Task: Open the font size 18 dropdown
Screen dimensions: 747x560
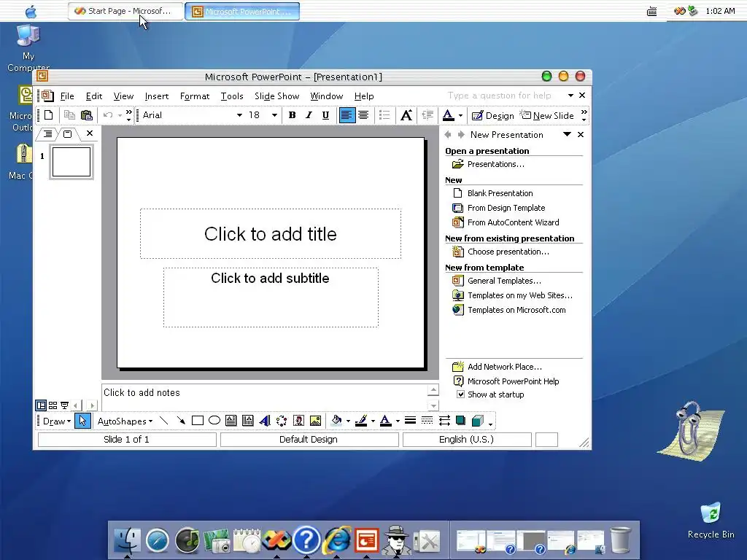Action: click(274, 115)
